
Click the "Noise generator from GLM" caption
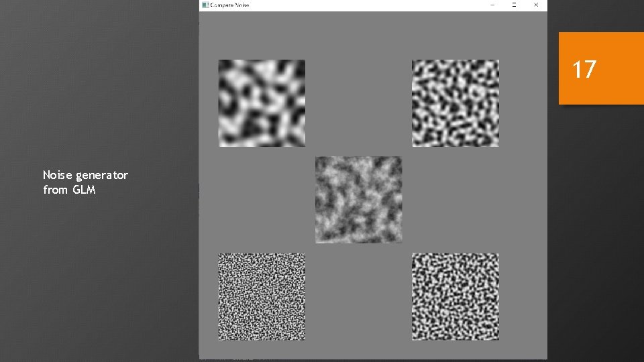coord(85,182)
